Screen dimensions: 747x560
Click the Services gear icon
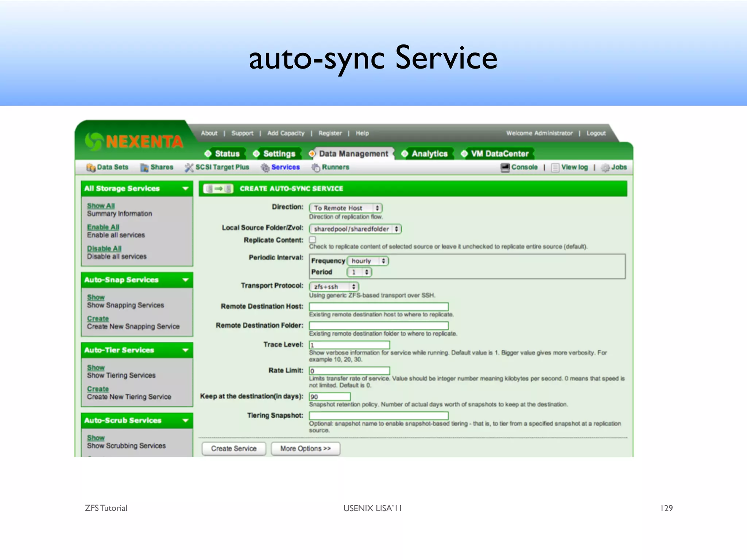click(x=265, y=167)
